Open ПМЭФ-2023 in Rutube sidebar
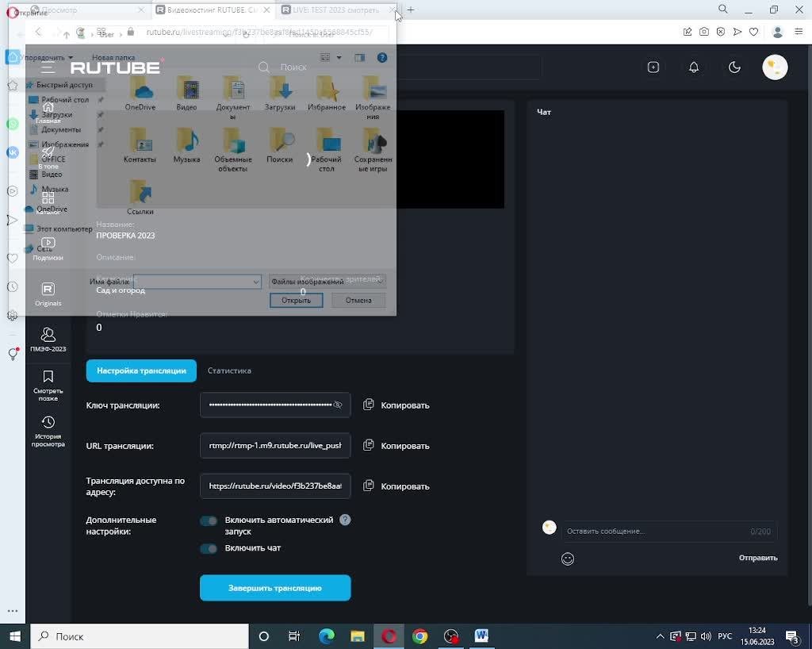Screen dimensions: 812x649 48,340
